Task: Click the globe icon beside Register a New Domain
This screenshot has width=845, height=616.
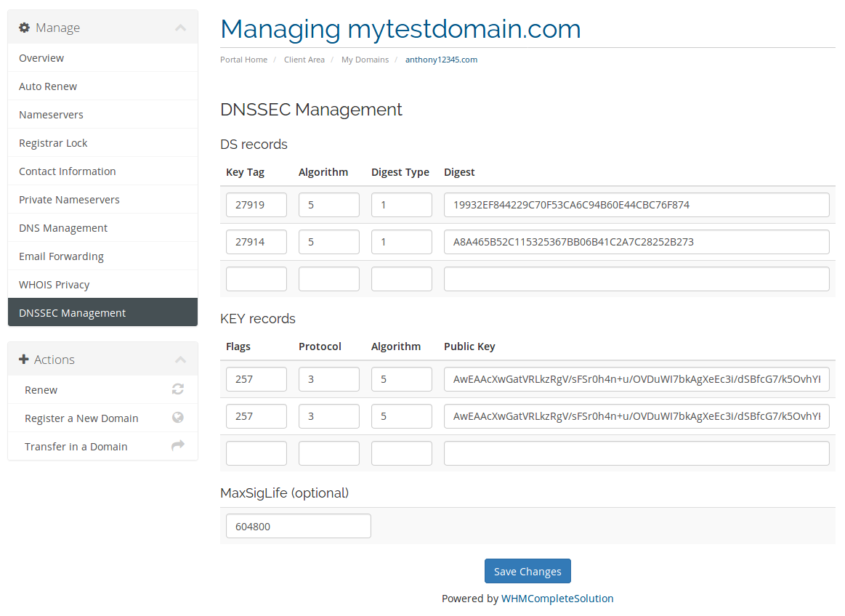Action: coord(178,417)
